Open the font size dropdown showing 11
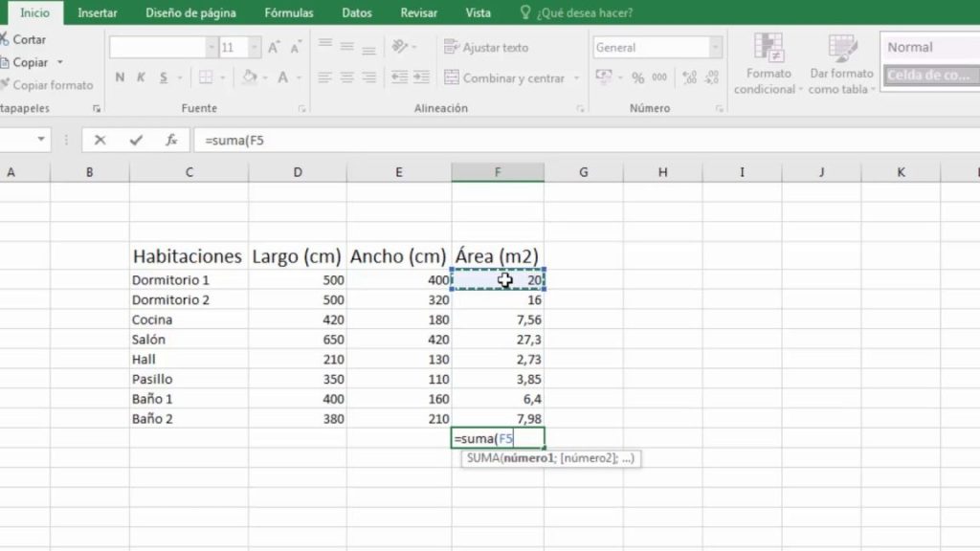This screenshot has height=551, width=980. tap(254, 48)
